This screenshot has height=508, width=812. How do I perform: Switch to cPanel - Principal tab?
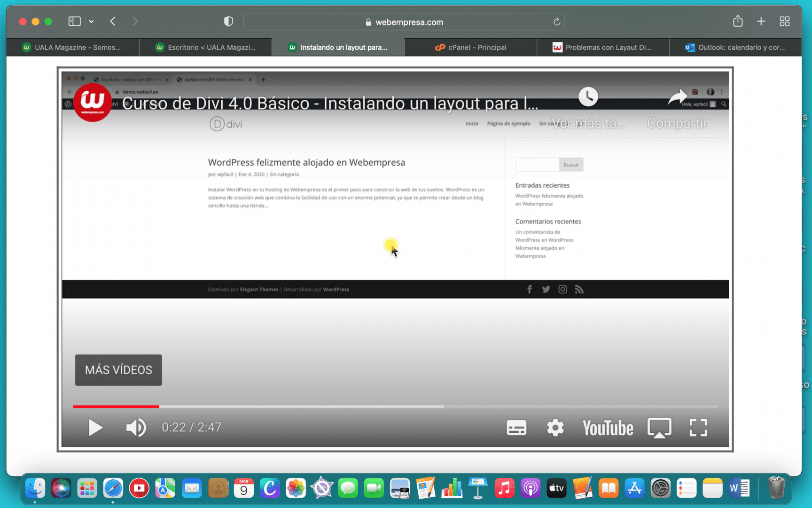click(x=470, y=47)
